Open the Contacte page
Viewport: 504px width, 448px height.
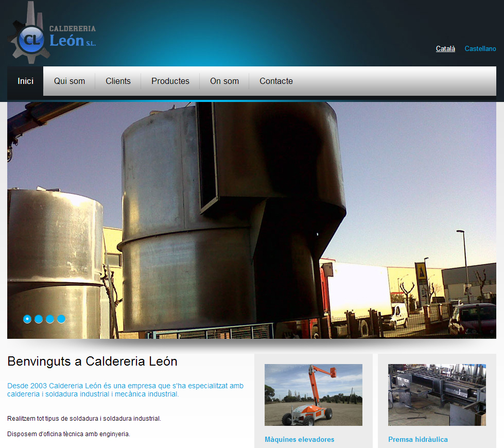(x=276, y=81)
